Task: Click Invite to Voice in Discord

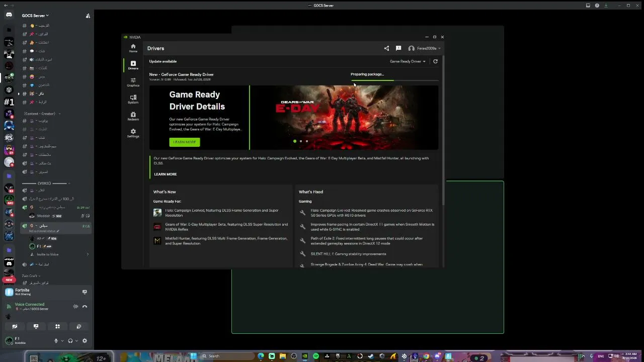Action: click(x=47, y=254)
